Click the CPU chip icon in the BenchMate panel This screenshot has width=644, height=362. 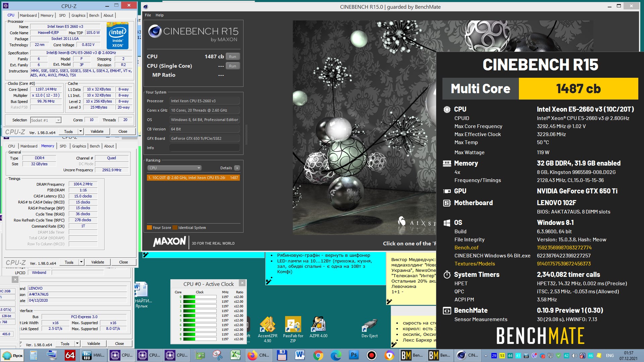446,109
